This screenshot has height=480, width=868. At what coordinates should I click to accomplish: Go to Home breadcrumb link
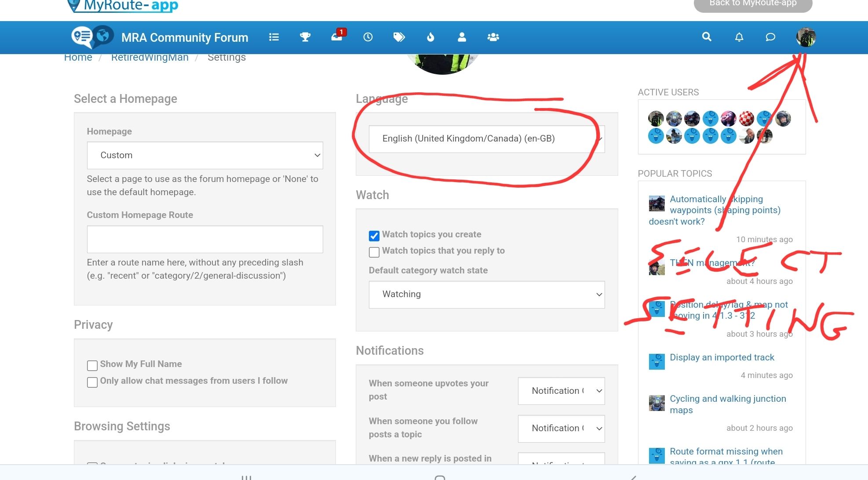coord(78,58)
